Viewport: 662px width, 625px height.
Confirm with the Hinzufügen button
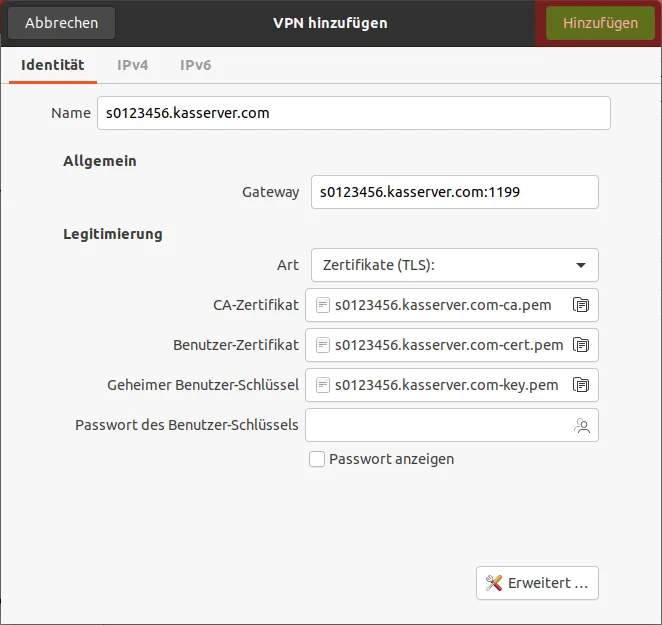click(600, 23)
